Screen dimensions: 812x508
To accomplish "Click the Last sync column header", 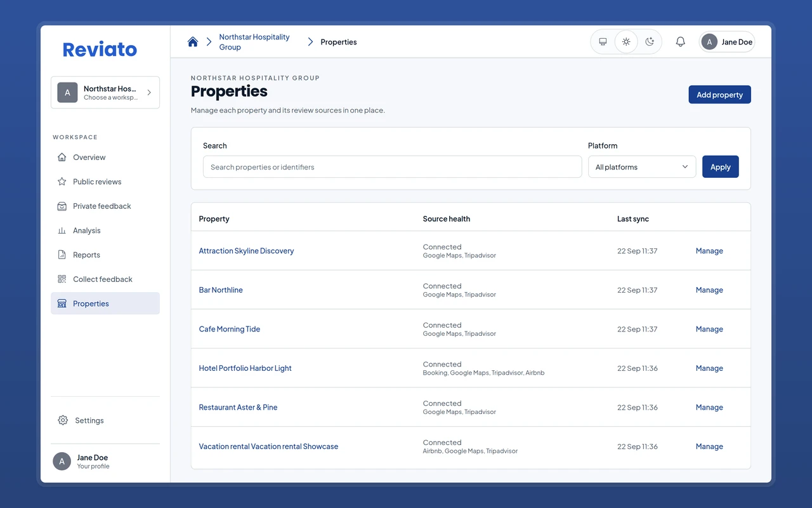I will tap(633, 219).
